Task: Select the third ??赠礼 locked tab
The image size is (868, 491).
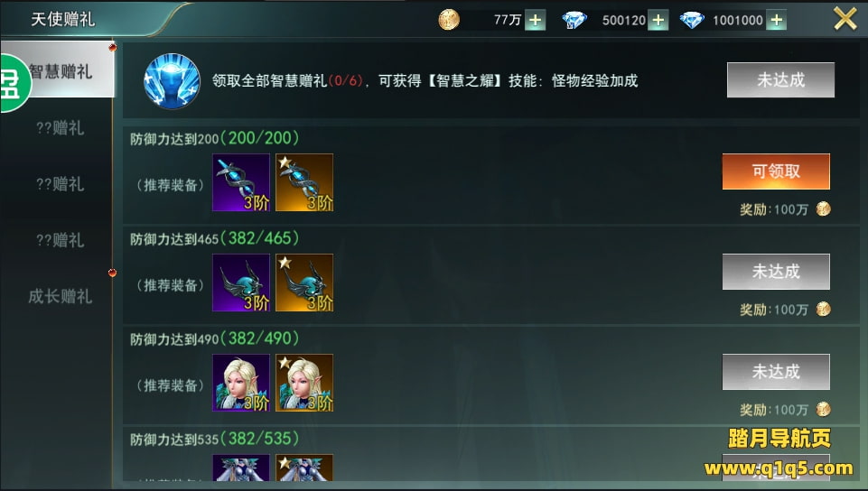Action: tap(60, 240)
